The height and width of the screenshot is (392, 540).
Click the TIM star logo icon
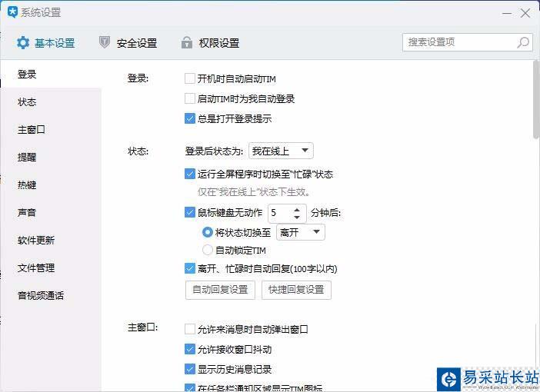click(x=12, y=12)
